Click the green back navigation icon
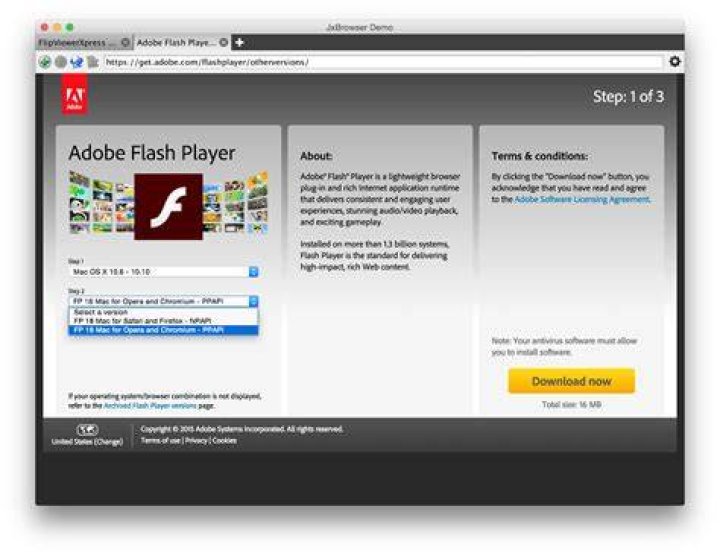720x556 pixels. (x=45, y=62)
